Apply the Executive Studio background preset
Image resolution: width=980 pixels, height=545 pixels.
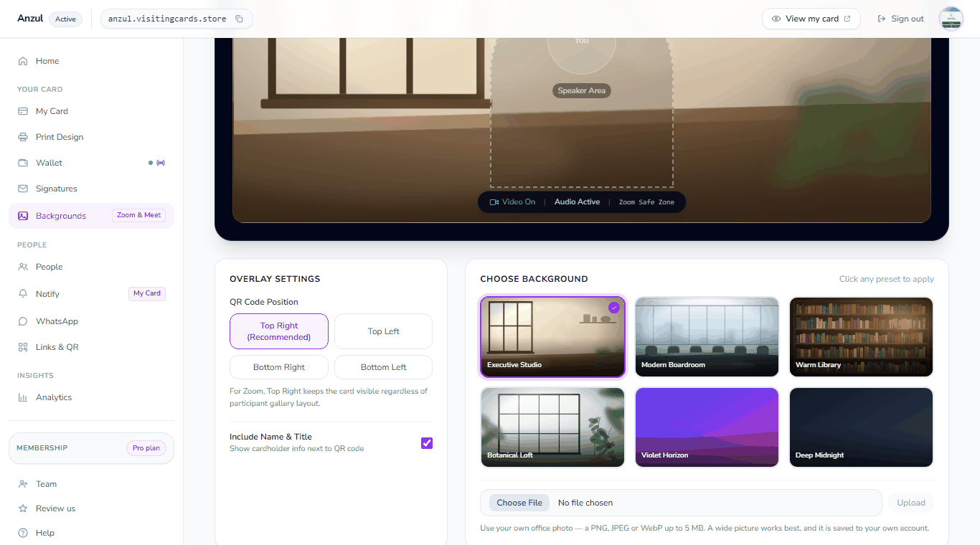click(x=552, y=337)
